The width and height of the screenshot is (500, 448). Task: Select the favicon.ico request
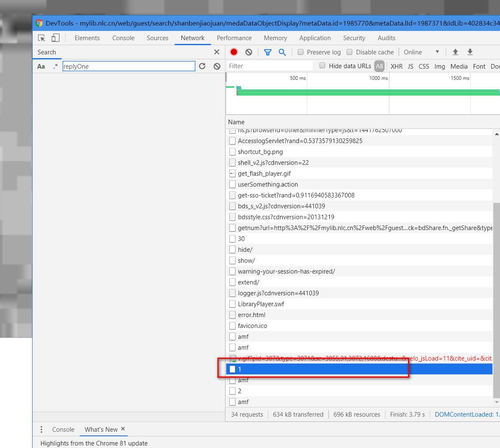[x=359, y=326]
